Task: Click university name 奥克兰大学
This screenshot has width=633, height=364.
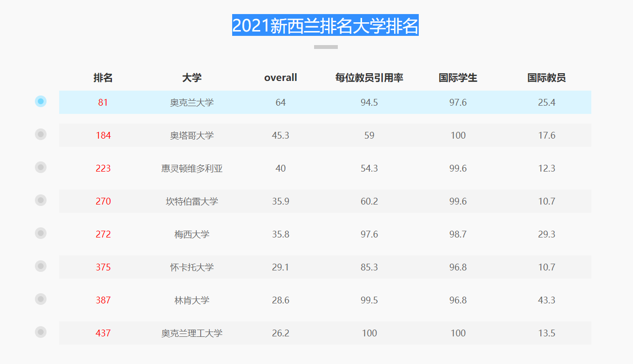Action: (x=192, y=102)
